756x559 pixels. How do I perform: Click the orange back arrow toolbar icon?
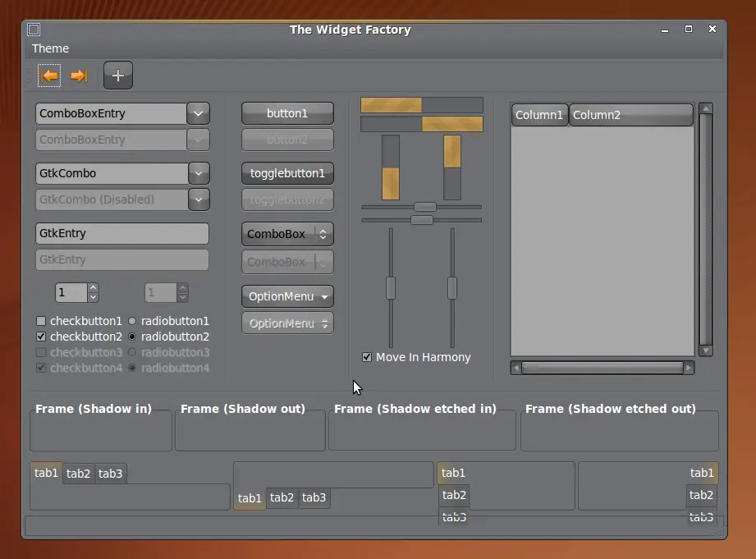[x=49, y=76]
